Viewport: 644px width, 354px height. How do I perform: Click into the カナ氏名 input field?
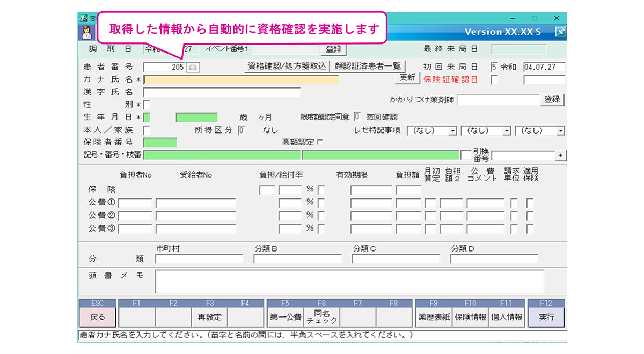241,80
